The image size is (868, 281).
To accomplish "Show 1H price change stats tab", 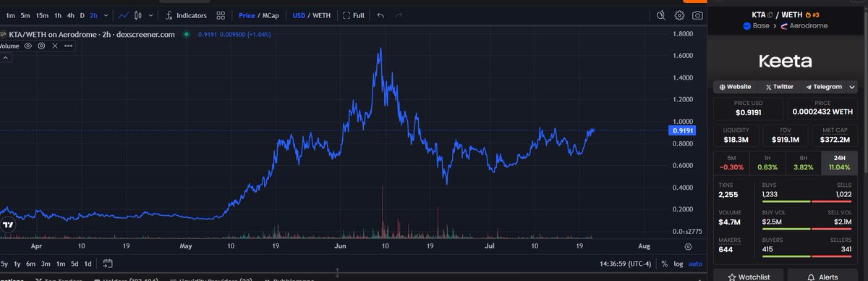I will [x=767, y=164].
